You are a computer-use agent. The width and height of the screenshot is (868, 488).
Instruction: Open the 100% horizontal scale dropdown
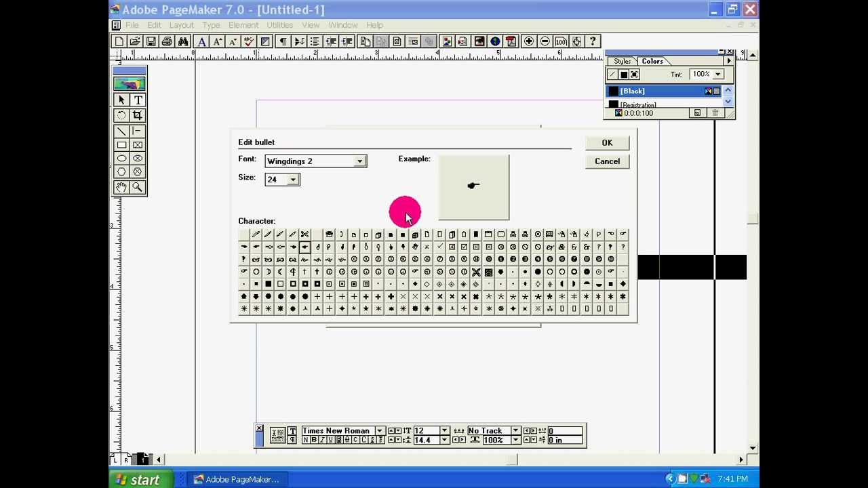515,440
